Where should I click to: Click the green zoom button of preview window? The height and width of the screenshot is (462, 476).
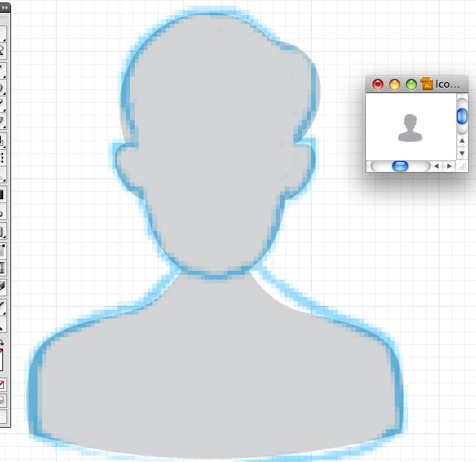click(x=411, y=84)
